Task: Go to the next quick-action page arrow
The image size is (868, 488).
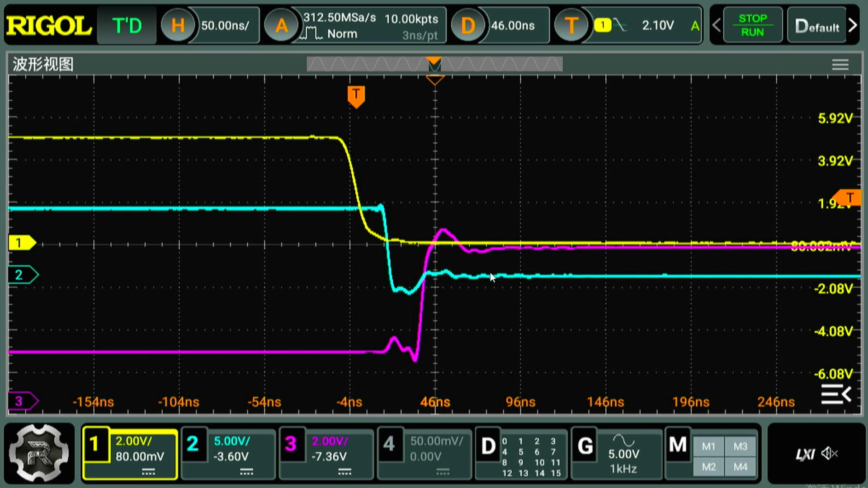Action: tap(853, 25)
